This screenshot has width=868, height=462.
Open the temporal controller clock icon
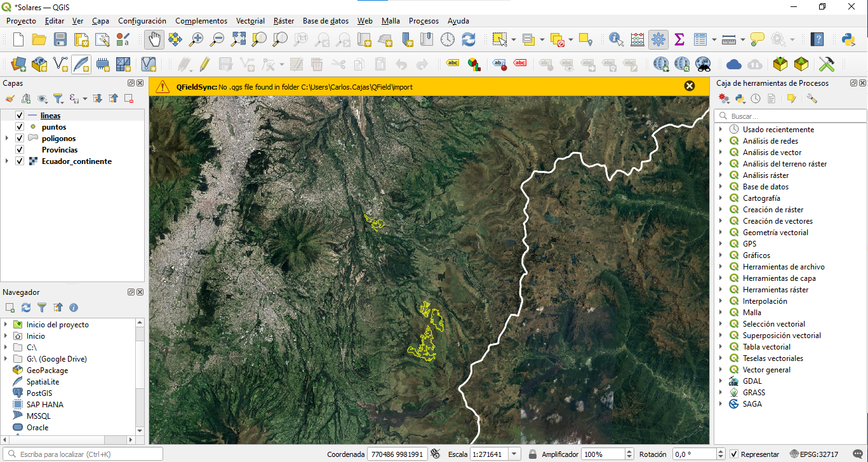point(448,39)
